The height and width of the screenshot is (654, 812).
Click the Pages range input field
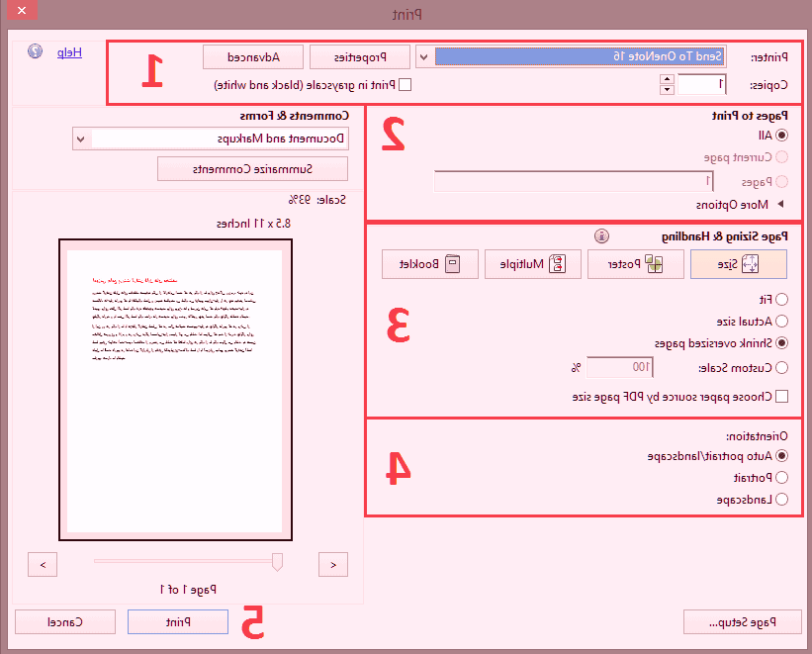tap(574, 180)
